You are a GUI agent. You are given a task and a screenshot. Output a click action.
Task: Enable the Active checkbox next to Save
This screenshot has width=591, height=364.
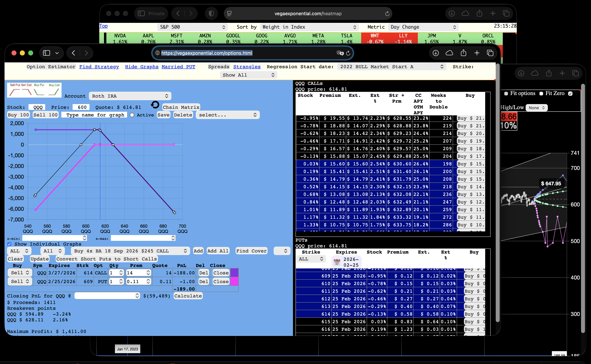132,115
